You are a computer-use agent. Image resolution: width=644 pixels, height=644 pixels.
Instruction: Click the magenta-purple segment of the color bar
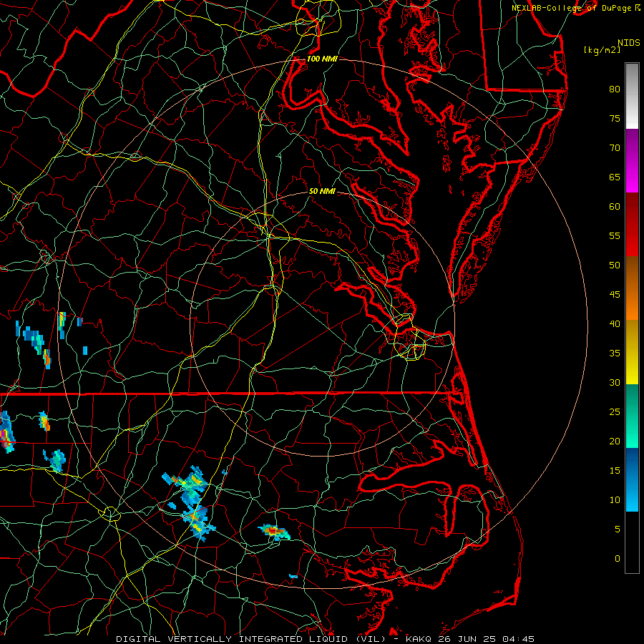coord(632,161)
